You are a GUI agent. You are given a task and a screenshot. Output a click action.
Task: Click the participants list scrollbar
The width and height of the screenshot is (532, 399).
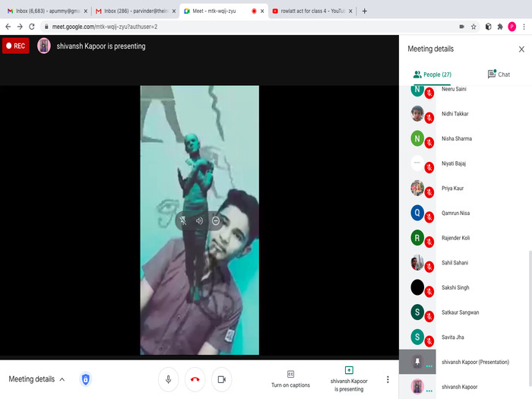point(530,318)
